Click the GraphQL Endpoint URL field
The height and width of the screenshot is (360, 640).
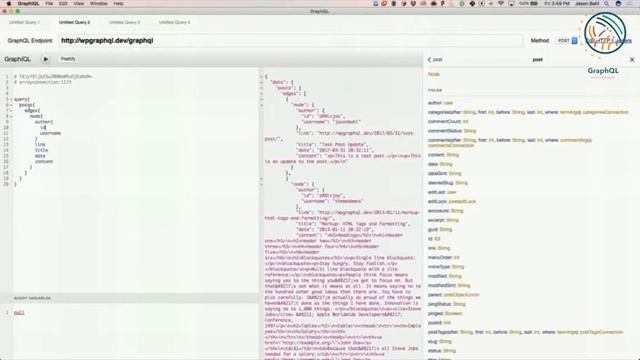(x=291, y=40)
